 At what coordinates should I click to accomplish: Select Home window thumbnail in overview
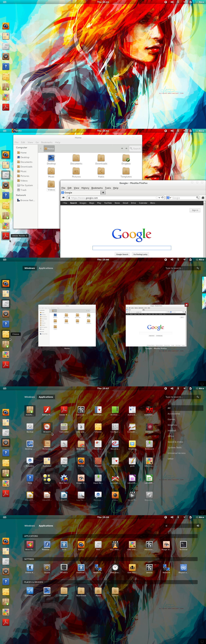67,326
